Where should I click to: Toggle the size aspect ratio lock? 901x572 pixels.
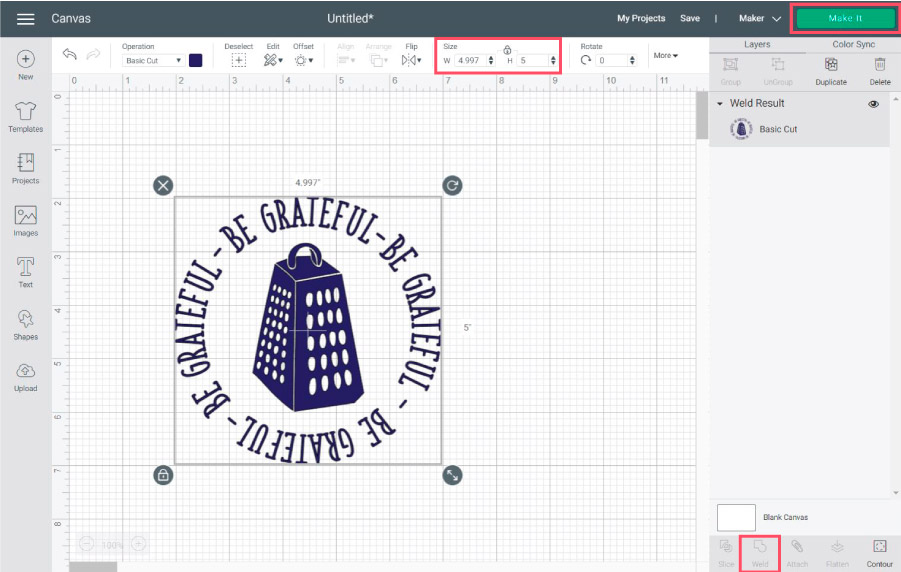pyautogui.click(x=507, y=49)
